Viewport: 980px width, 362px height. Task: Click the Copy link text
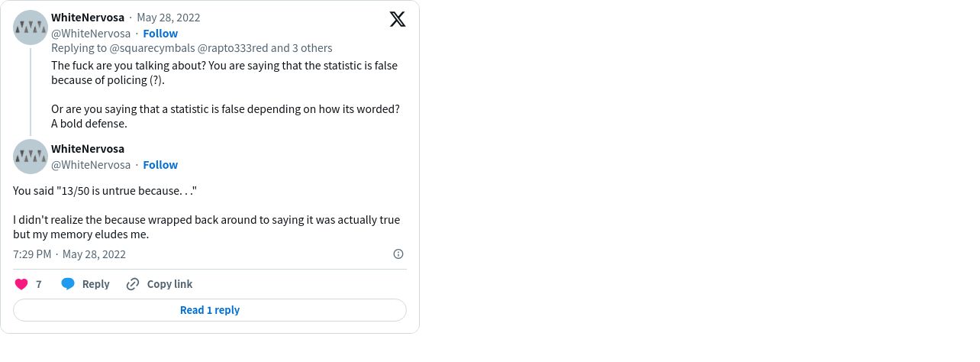coord(169,284)
